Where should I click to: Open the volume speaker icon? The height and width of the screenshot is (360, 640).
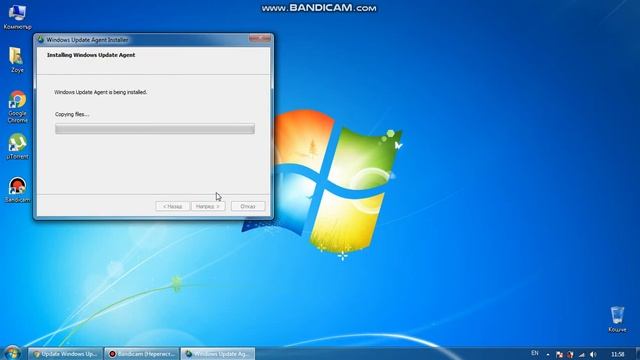point(593,355)
